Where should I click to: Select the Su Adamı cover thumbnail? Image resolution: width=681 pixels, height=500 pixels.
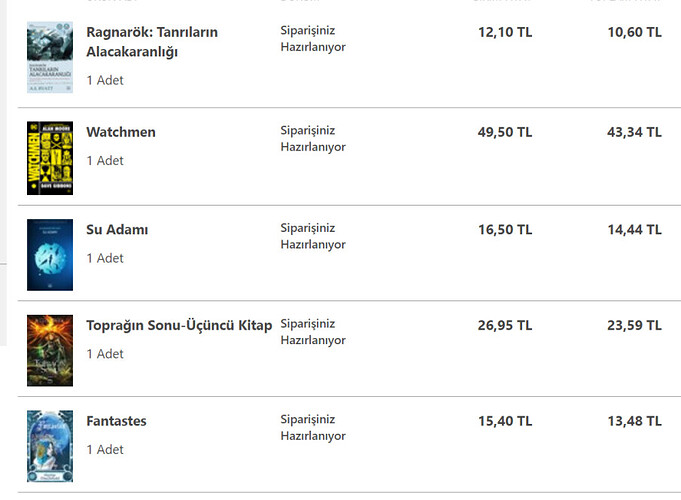(x=49, y=255)
